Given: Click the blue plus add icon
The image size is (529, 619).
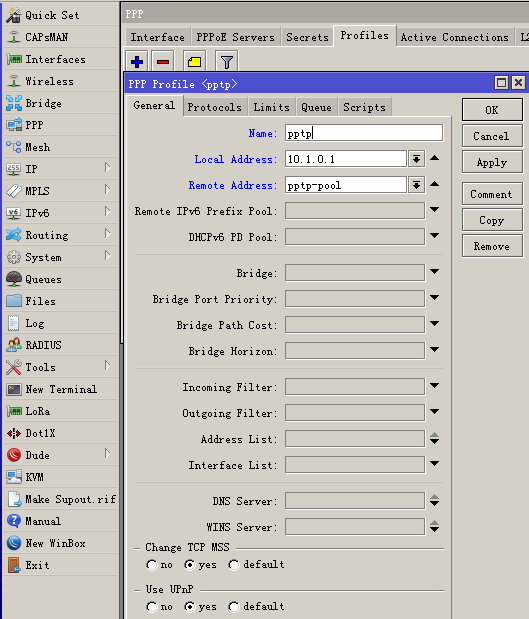Looking at the screenshot, I should 137,62.
